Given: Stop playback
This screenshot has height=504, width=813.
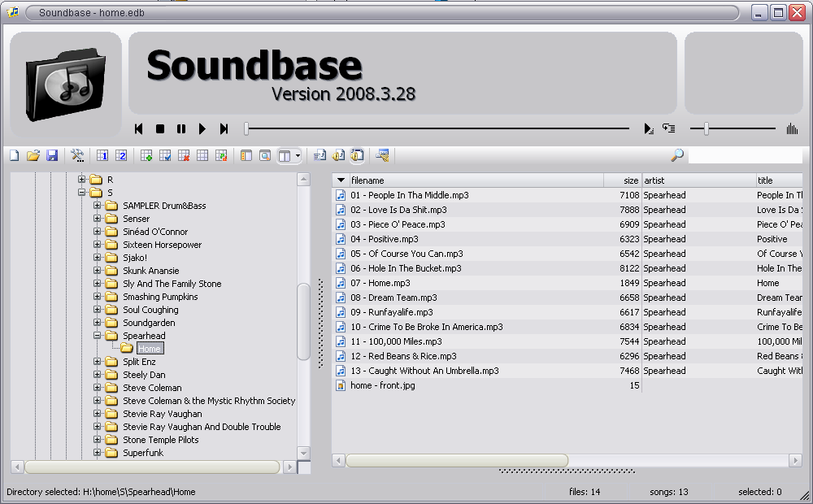Looking at the screenshot, I should click(160, 128).
